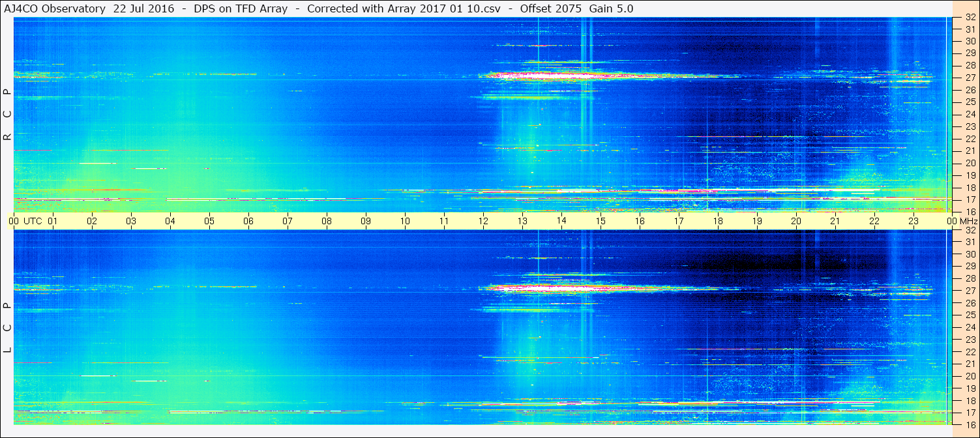The image size is (980, 438).
Task: Click the 22 hour marker on time axis
Action: click(874, 221)
